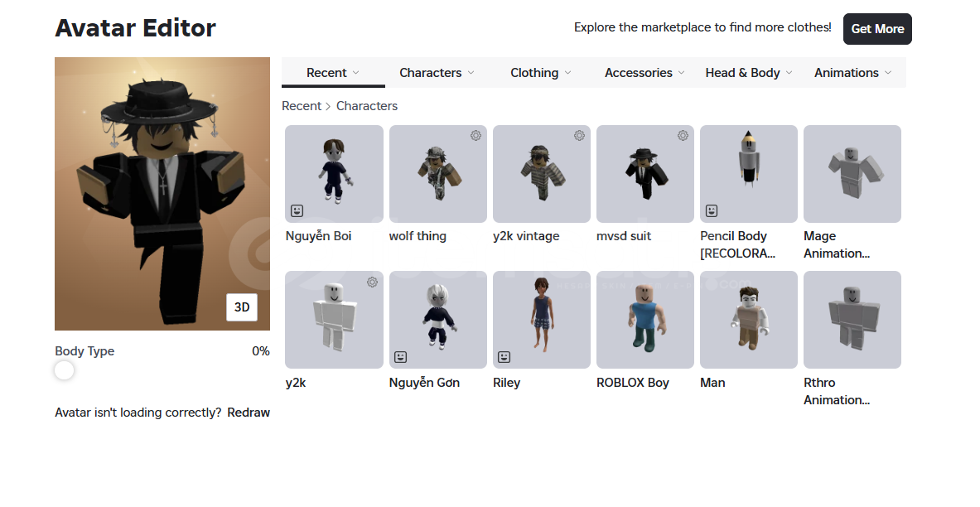The image size is (980, 507).
Task: Click the 'Riley' name label
Action: click(x=506, y=383)
